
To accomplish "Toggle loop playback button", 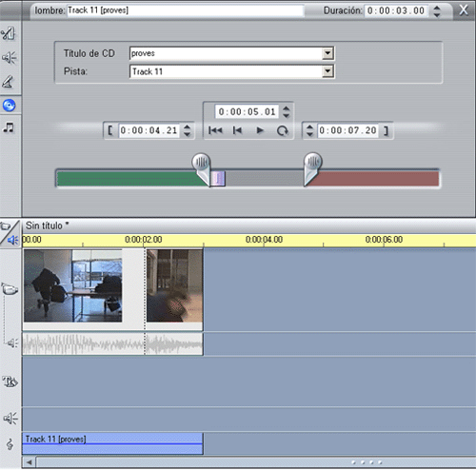I will click(282, 130).
